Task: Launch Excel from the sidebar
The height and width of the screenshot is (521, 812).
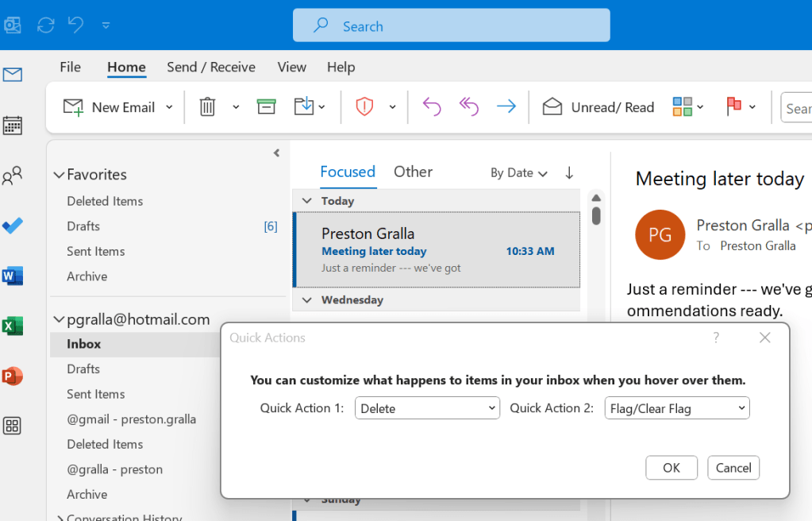Action: click(13, 326)
